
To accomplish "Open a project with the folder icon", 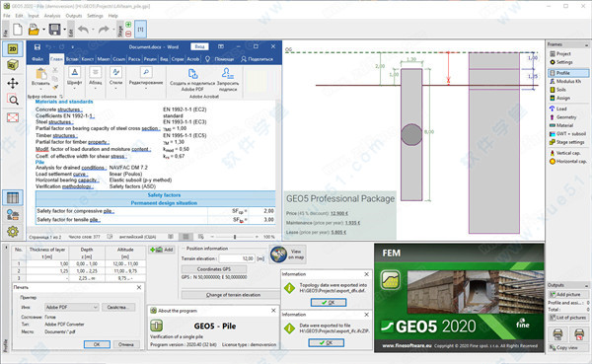I will point(34,29).
